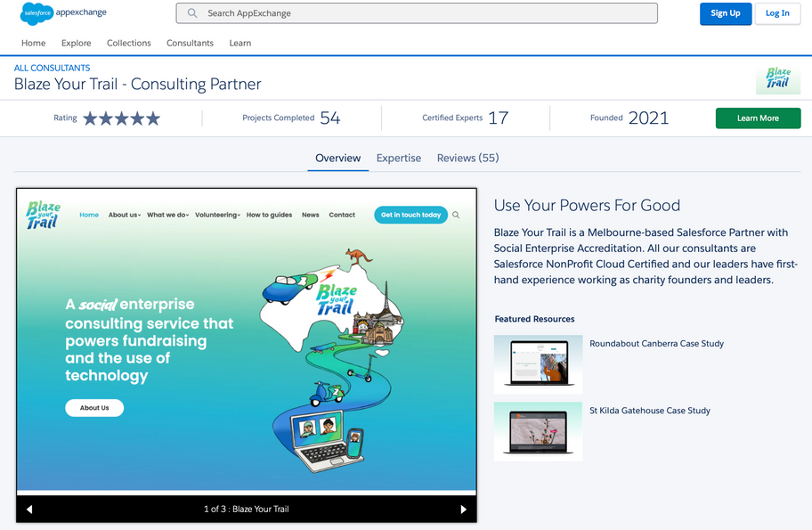812x530 pixels.
Task: Open the What we do dropdown menu
Action: coord(167,215)
